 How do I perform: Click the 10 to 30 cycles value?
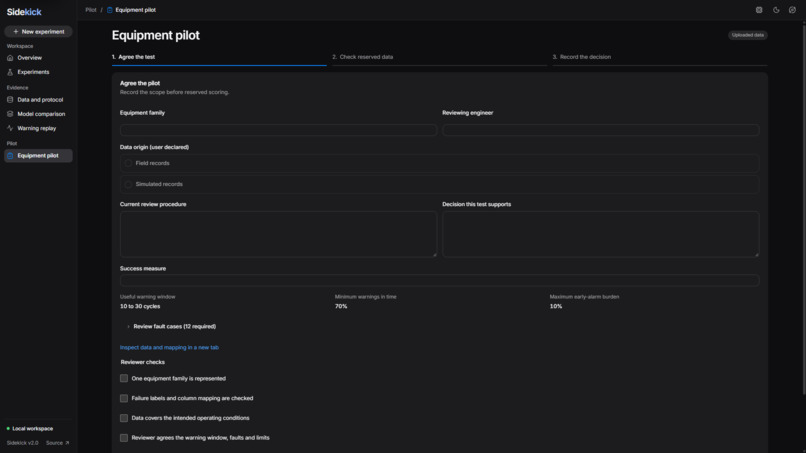pyautogui.click(x=140, y=306)
